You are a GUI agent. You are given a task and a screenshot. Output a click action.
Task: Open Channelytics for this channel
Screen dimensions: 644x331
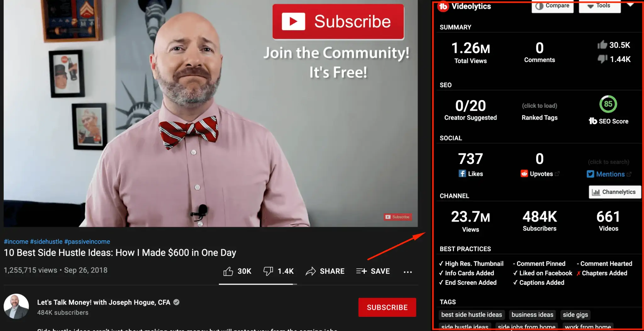tap(615, 192)
